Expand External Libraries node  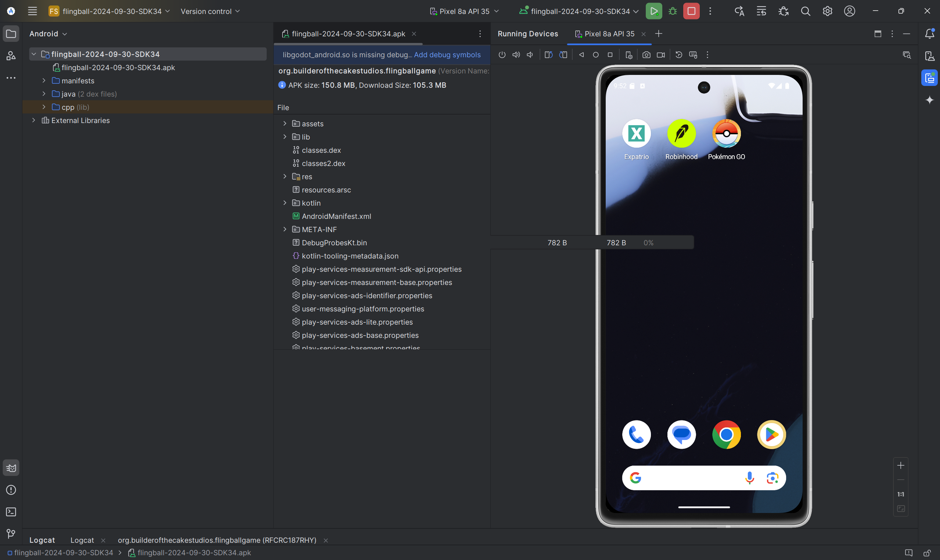33,120
